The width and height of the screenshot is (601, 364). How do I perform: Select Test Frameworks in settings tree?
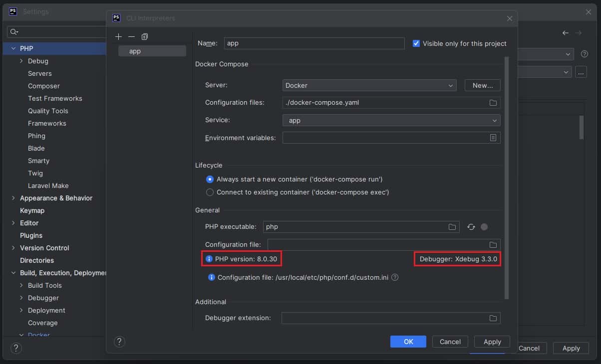click(x=55, y=98)
